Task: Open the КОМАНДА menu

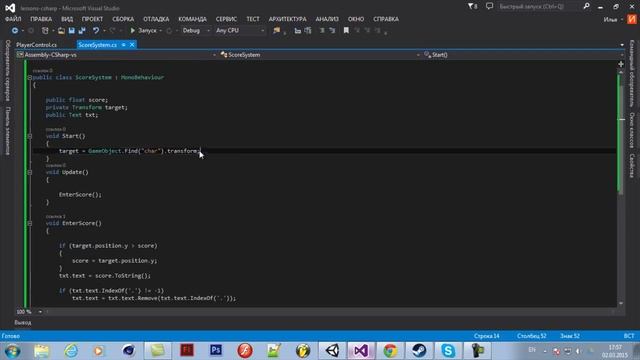Action: pos(192,19)
